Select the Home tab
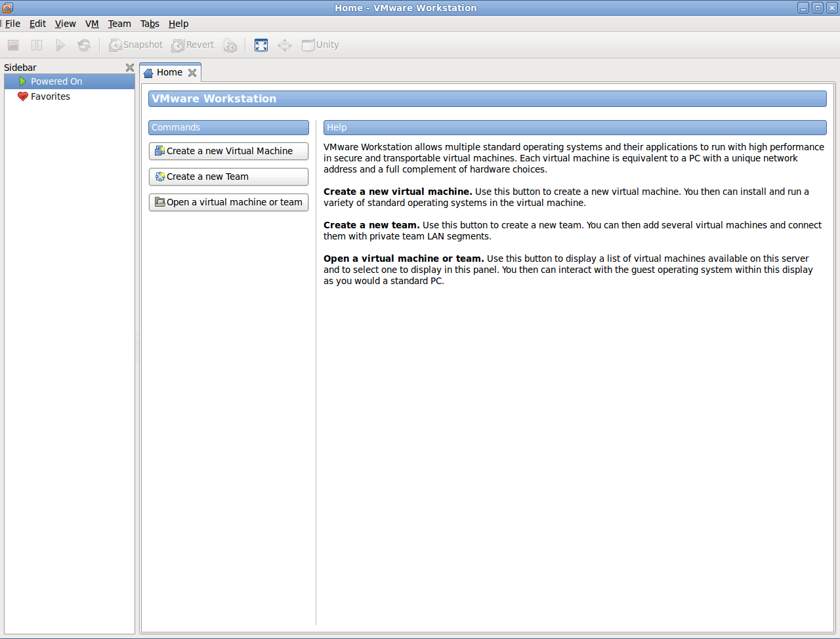 tap(169, 72)
